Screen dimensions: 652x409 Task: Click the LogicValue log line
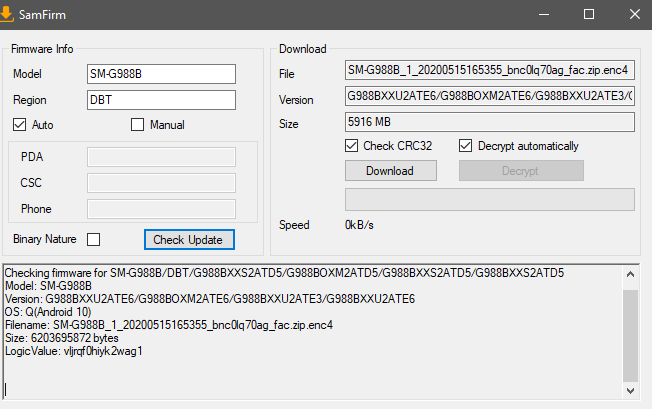click(x=74, y=351)
